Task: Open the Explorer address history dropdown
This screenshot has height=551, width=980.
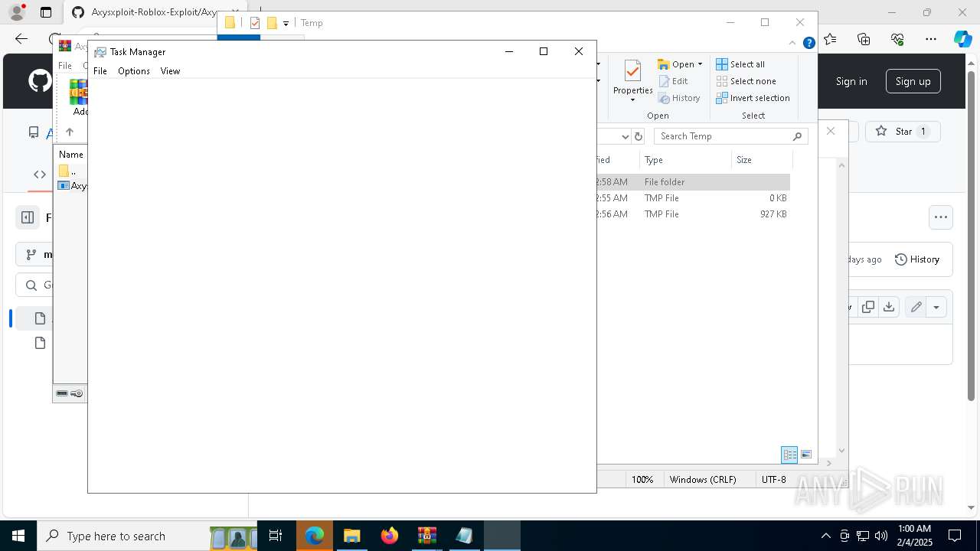Action: 625,136
